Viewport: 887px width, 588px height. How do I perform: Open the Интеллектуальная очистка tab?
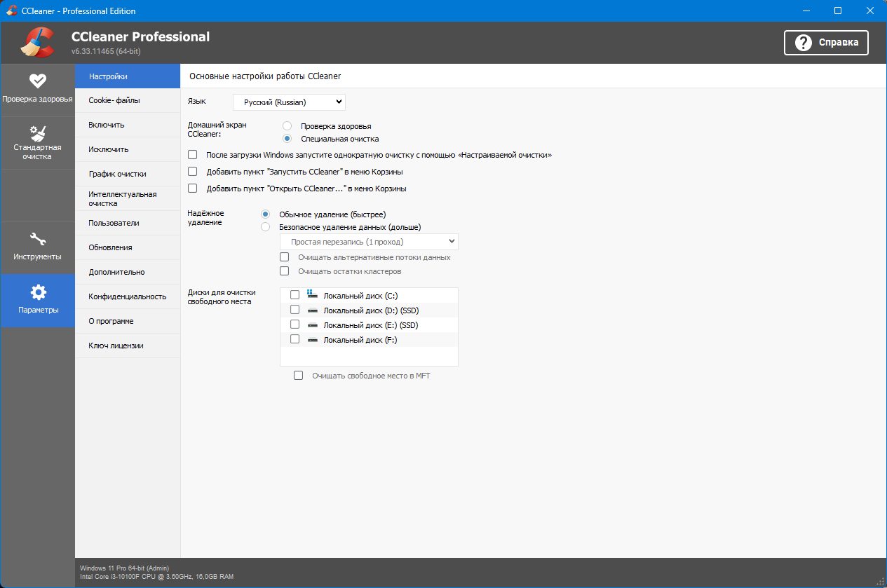pos(128,198)
